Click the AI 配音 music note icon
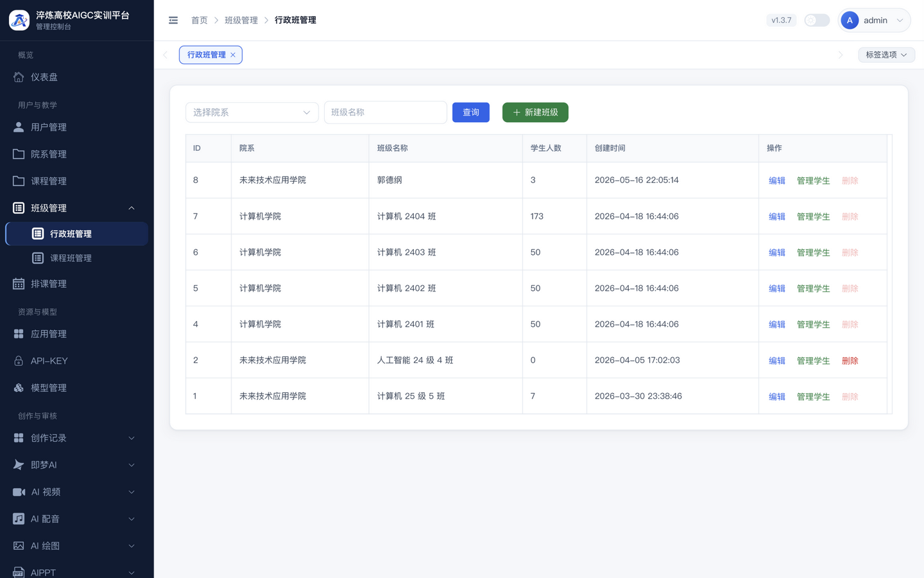924x578 pixels. click(19, 519)
